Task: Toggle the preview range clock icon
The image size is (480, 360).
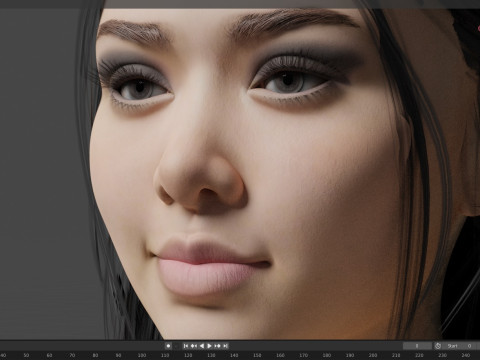Action: click(438, 346)
